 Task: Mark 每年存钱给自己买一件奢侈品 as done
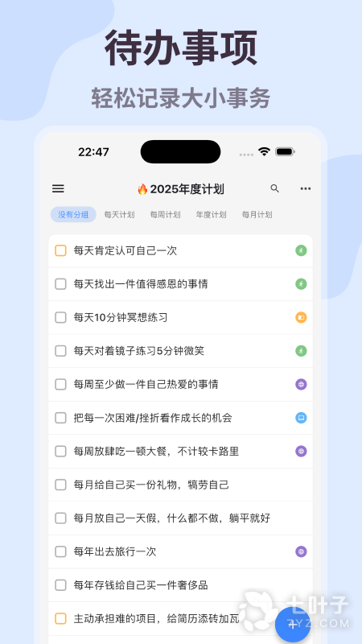click(x=61, y=585)
